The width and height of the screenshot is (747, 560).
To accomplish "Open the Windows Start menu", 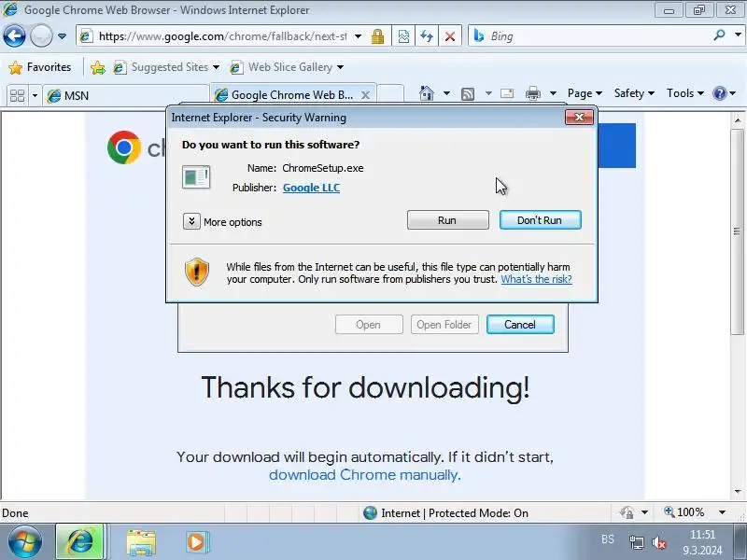I will point(25,541).
